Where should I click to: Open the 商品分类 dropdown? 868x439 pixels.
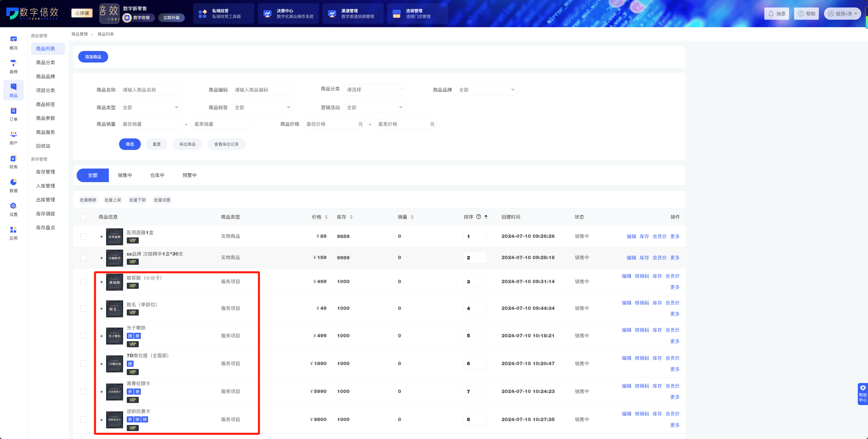375,89
